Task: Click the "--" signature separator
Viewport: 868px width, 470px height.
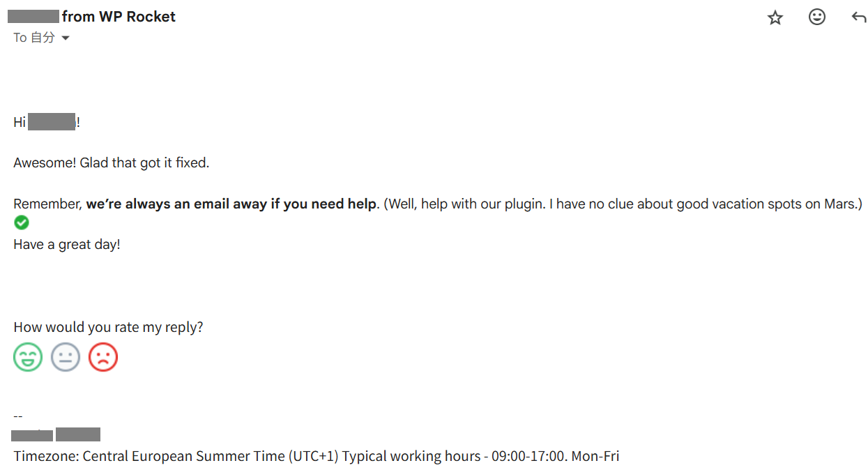Action: pyautogui.click(x=18, y=416)
